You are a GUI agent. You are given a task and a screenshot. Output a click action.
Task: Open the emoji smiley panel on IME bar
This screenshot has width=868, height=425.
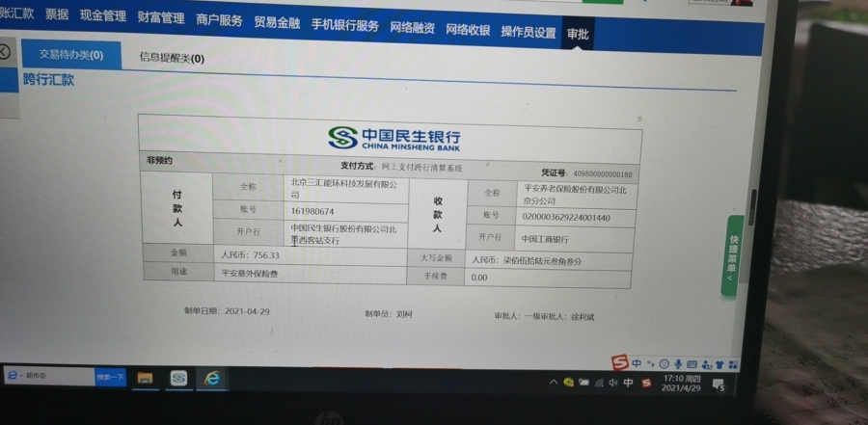point(664,364)
